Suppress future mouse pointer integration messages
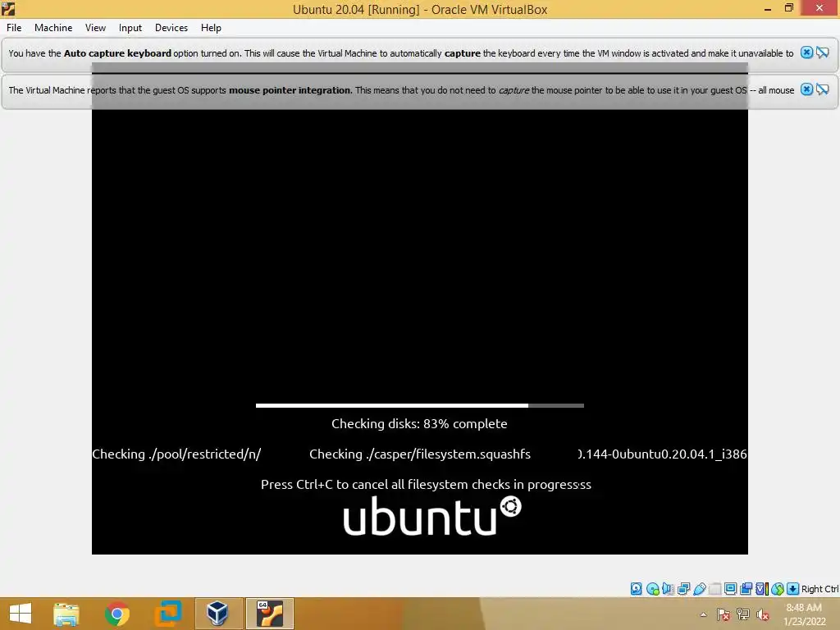 [x=823, y=89]
